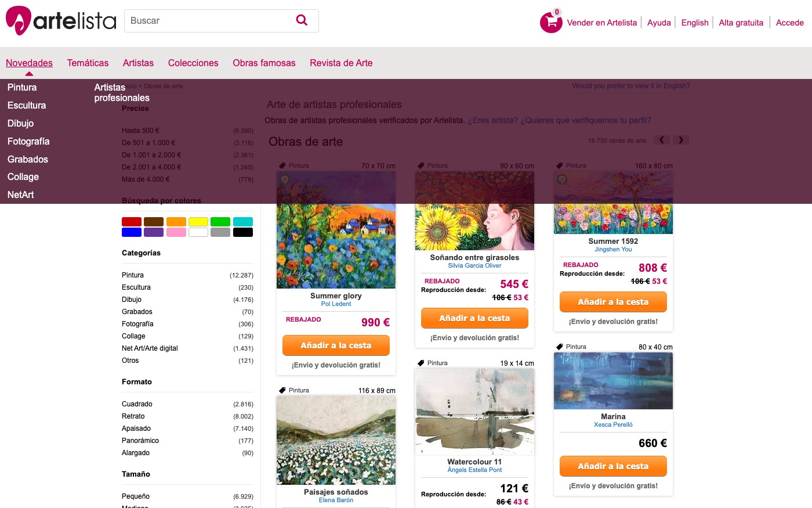Filter by purple color swatch

[x=154, y=232]
